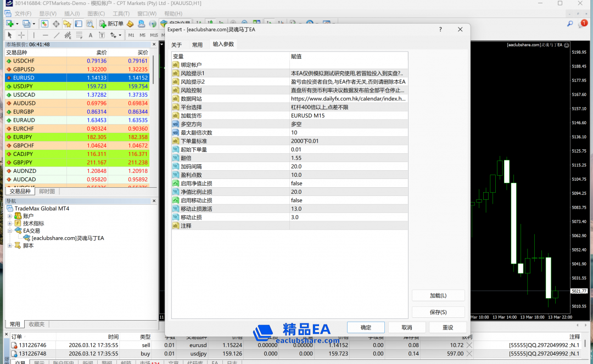
Task: Click the 确定 button to confirm
Action: click(x=366, y=327)
